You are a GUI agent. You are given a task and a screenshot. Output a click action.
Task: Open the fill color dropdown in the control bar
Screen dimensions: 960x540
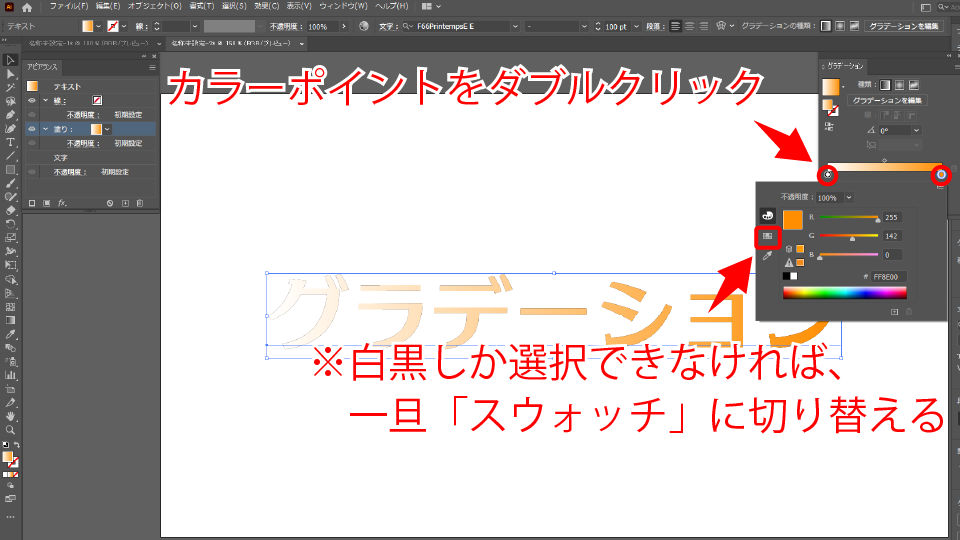[x=98, y=26]
